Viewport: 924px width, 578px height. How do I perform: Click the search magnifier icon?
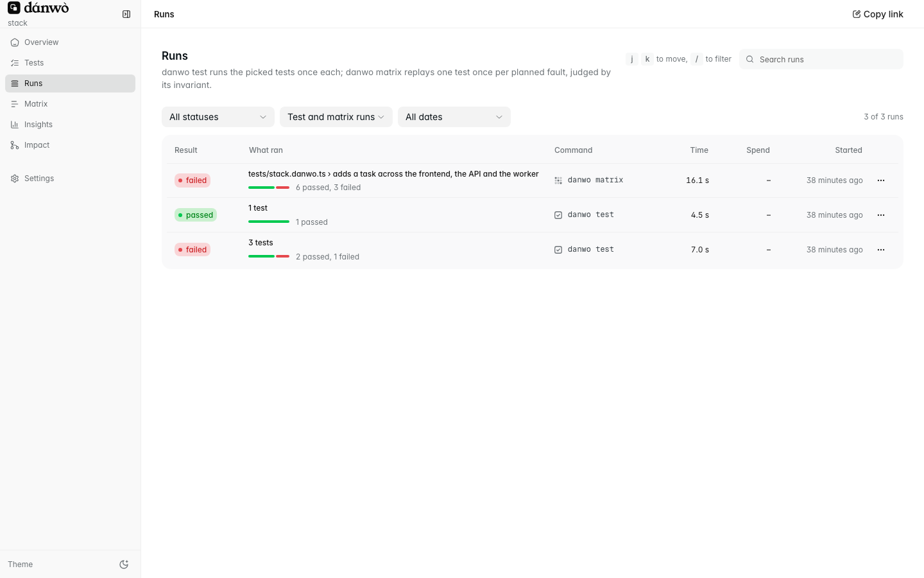tap(749, 59)
